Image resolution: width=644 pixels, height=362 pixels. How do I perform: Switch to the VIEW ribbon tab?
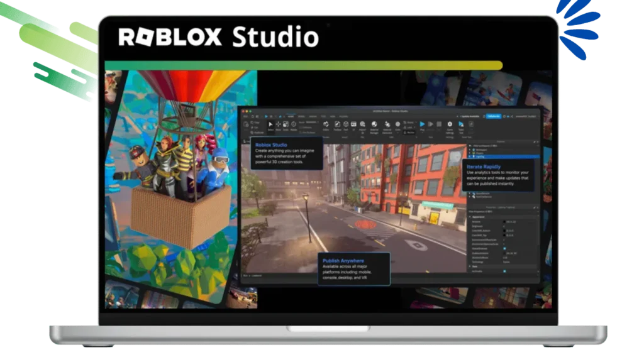click(x=333, y=116)
